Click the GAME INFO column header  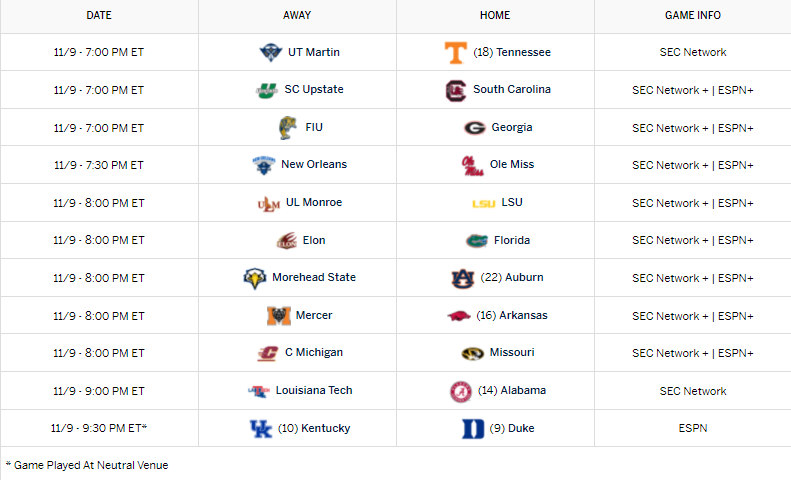(693, 15)
